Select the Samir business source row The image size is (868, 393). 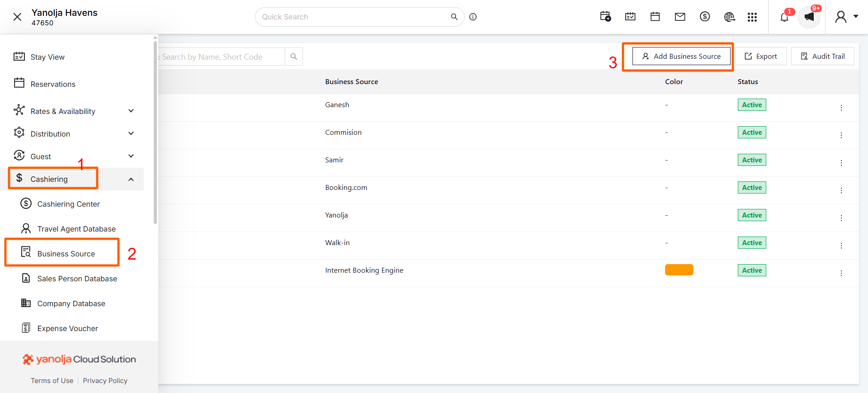pyautogui.click(x=509, y=163)
